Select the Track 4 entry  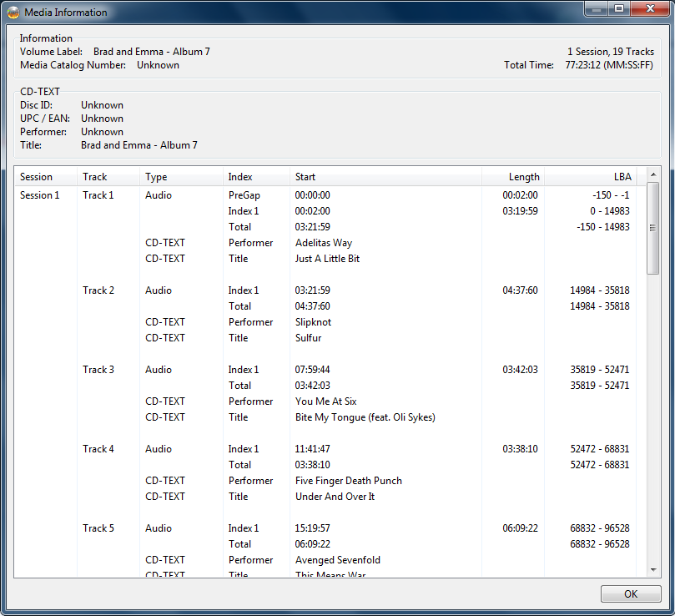click(98, 449)
